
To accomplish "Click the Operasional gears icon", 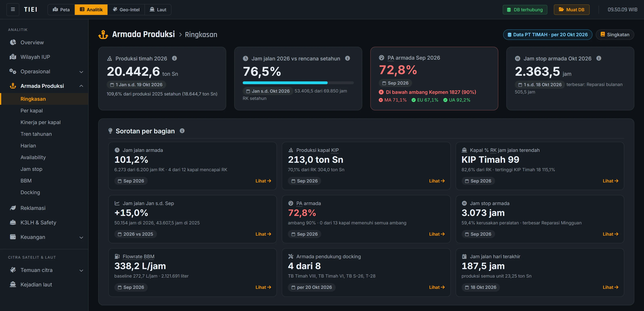I will pos(13,71).
